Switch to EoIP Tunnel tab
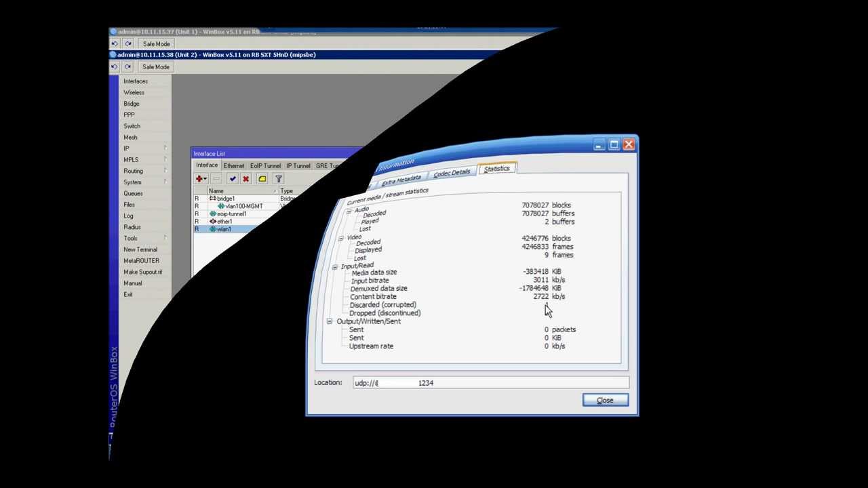The image size is (868, 488). 265,166
